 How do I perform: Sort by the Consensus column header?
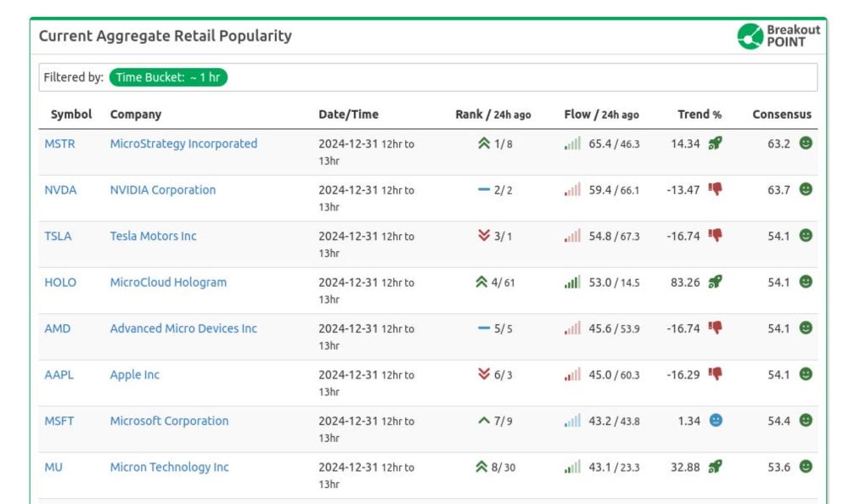click(782, 114)
